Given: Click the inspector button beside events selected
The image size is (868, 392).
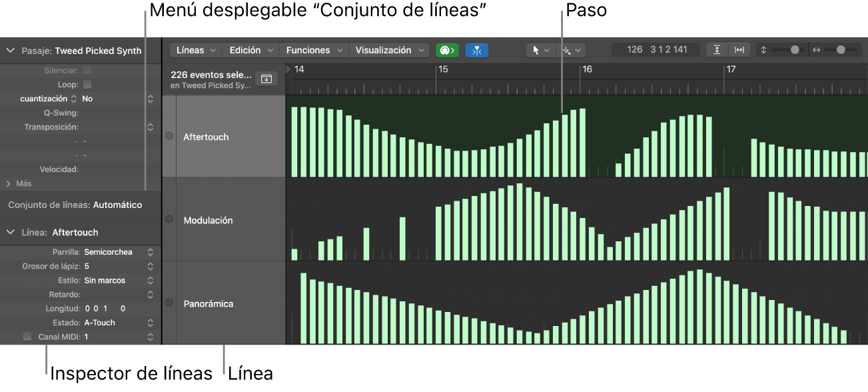Looking at the screenshot, I should tap(266, 79).
